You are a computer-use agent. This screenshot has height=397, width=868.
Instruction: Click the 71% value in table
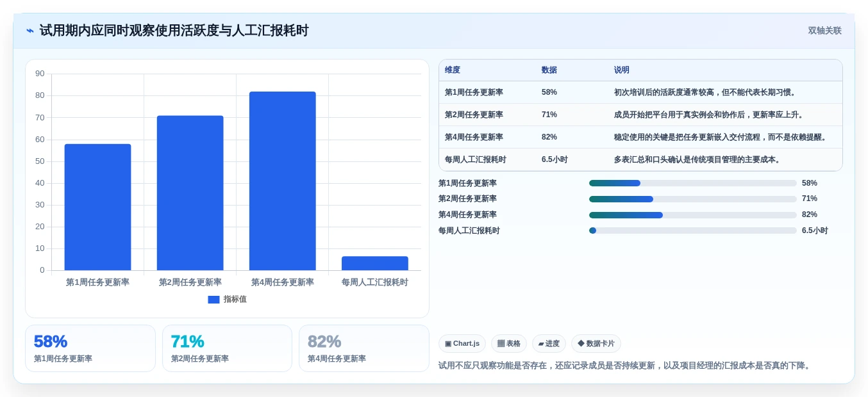[549, 115]
